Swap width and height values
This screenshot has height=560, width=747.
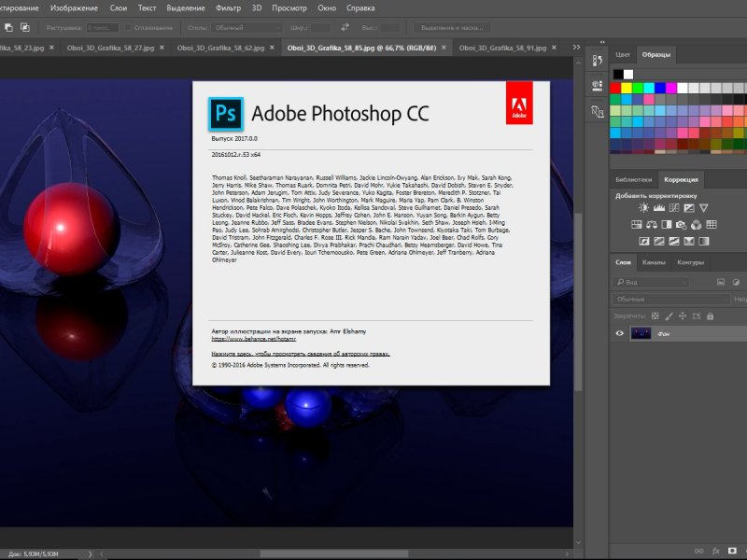(x=345, y=28)
